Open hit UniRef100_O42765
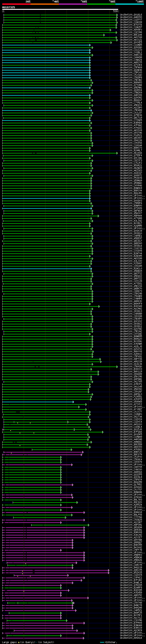Viewport: 146px width, 644px height. coord(131,382)
